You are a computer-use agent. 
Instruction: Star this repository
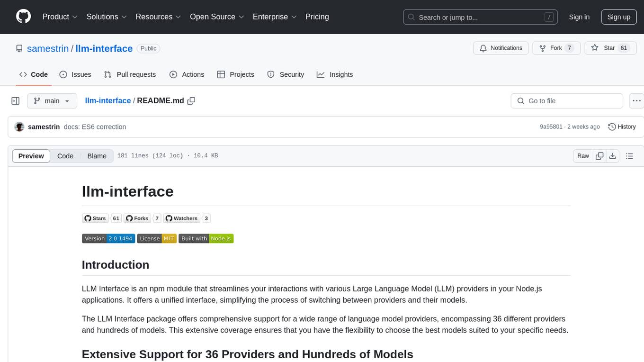(x=610, y=48)
